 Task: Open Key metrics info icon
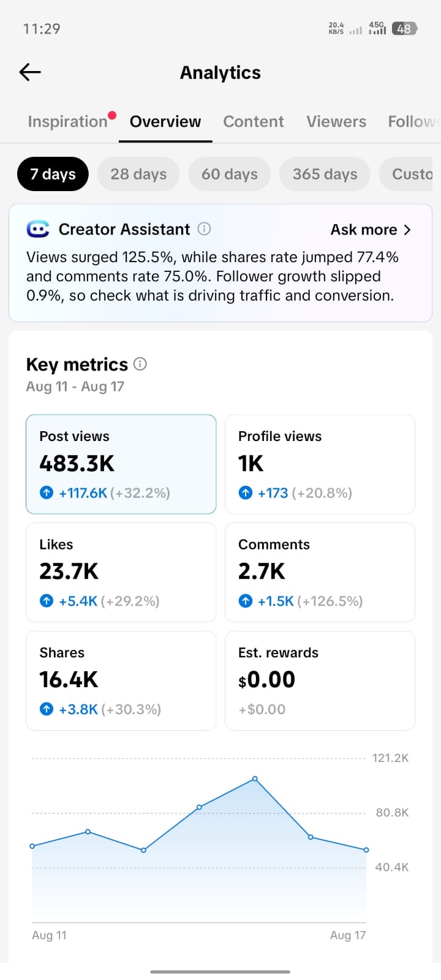point(140,364)
